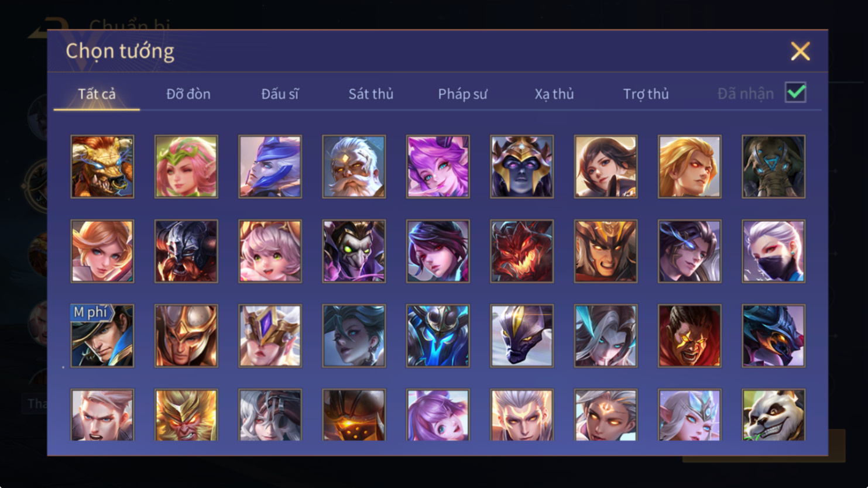
Task: Choose the hero marked 'M phí'
Action: [x=102, y=336]
